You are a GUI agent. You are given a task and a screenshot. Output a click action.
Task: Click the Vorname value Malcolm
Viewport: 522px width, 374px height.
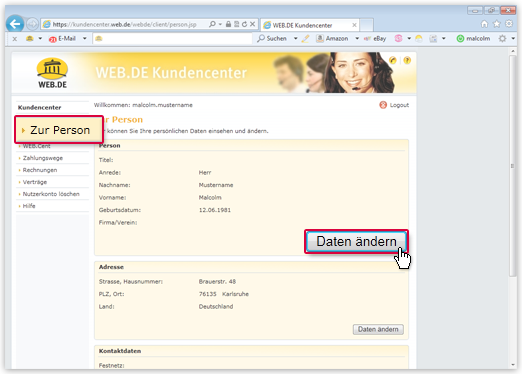click(x=210, y=198)
